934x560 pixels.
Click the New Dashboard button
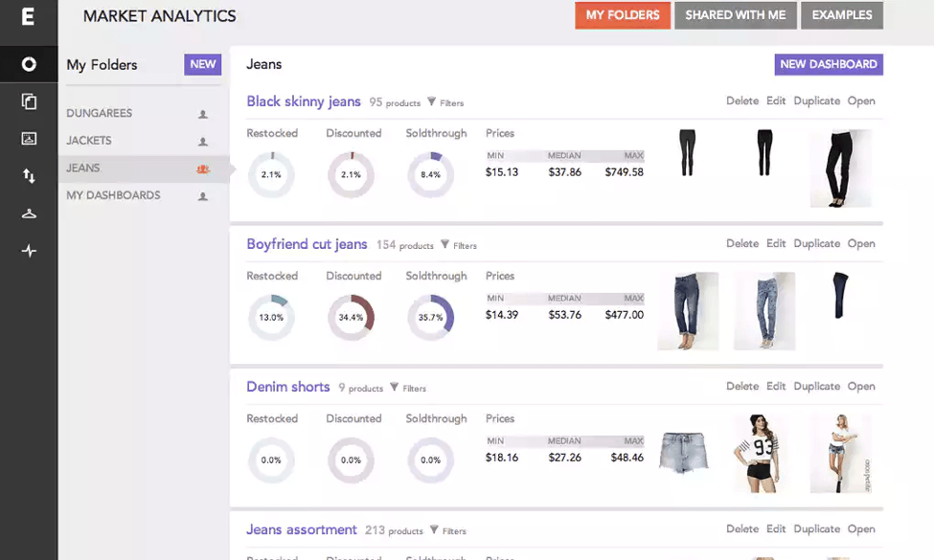(828, 64)
